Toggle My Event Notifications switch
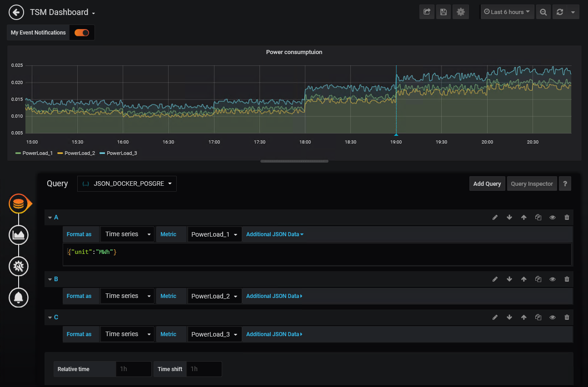The width and height of the screenshot is (588, 387). (82, 33)
